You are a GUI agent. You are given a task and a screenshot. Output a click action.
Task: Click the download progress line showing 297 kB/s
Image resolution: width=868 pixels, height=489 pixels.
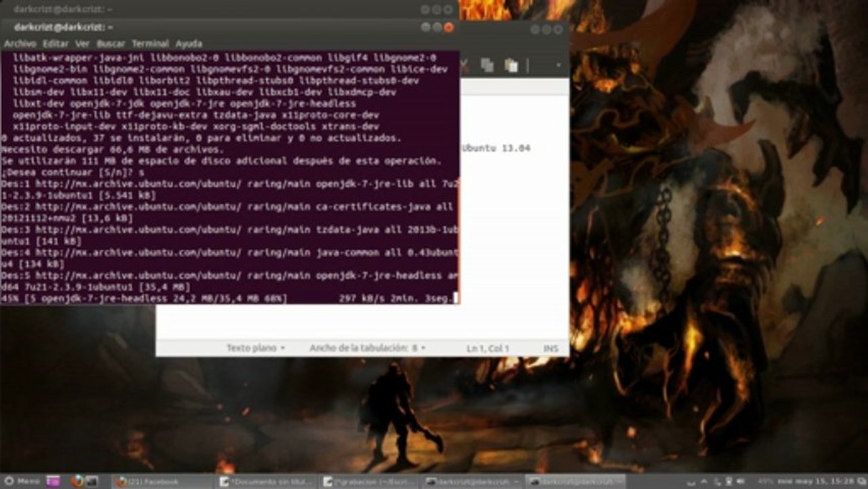(x=230, y=298)
